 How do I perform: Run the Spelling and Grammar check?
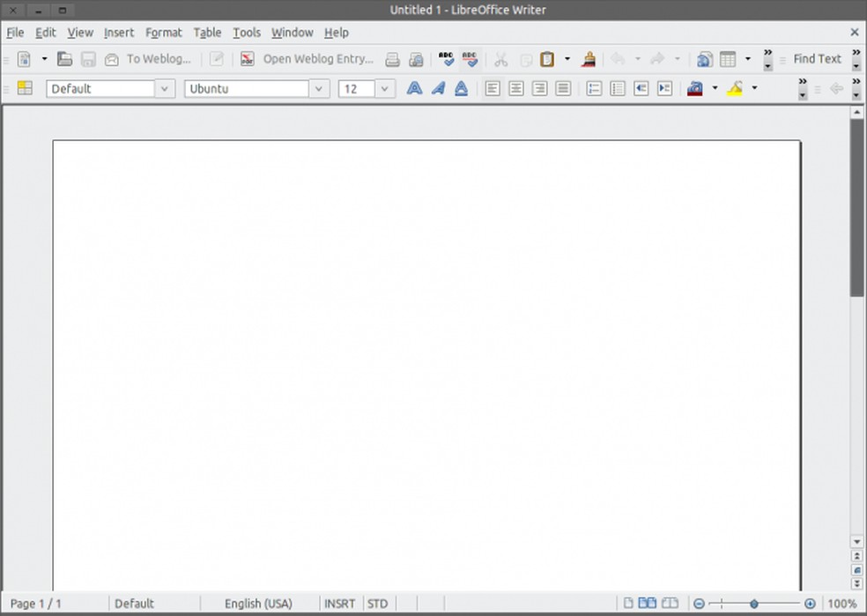click(x=447, y=59)
